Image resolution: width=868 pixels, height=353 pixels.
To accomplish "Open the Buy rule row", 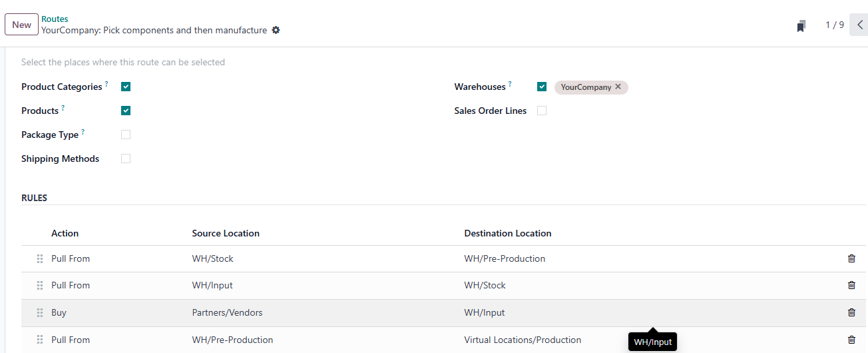I will (x=445, y=312).
